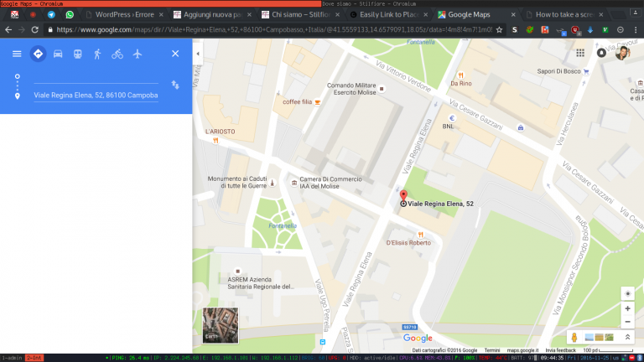This screenshot has width=644, height=362.
Task: Open the Termini link
Action: pos(491,350)
